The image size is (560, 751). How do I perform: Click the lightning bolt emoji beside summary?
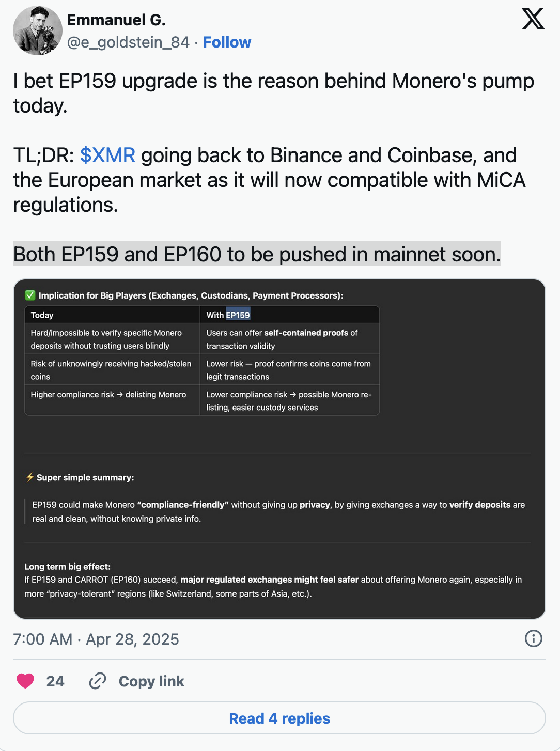[30, 477]
